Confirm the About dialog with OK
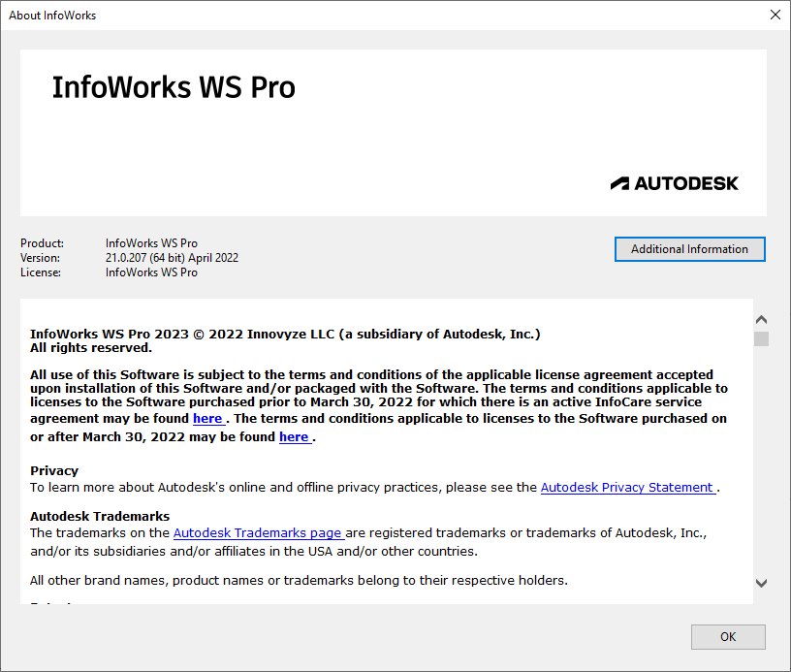This screenshot has width=791, height=672. coord(728,637)
